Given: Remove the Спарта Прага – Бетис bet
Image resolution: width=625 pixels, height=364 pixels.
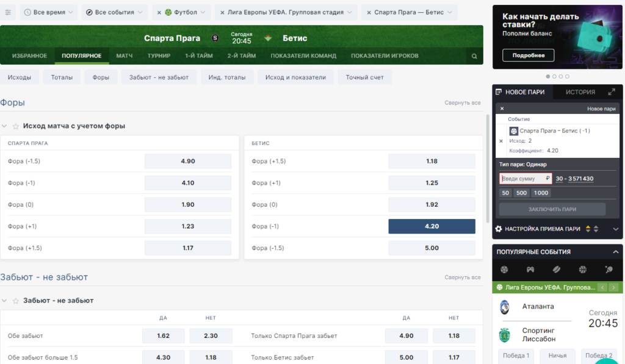Looking at the screenshot, I should point(501,141).
